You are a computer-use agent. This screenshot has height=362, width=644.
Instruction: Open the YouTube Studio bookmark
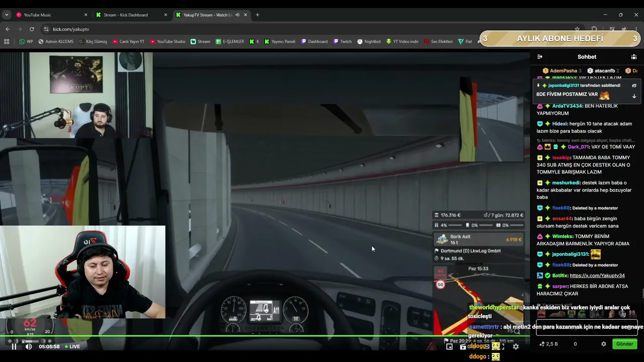[168, 42]
